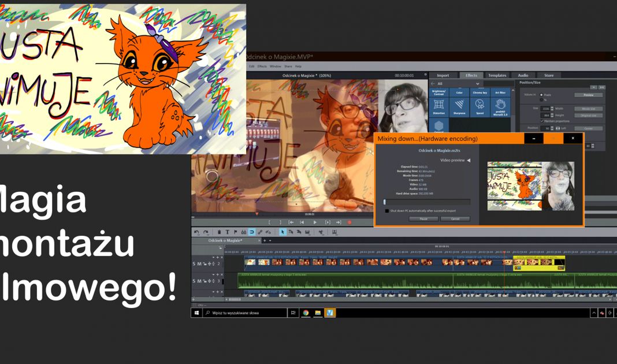Screen dimensions: 617x364
Task: Open Chrome from the Windows taskbar
Action: (x=306, y=313)
